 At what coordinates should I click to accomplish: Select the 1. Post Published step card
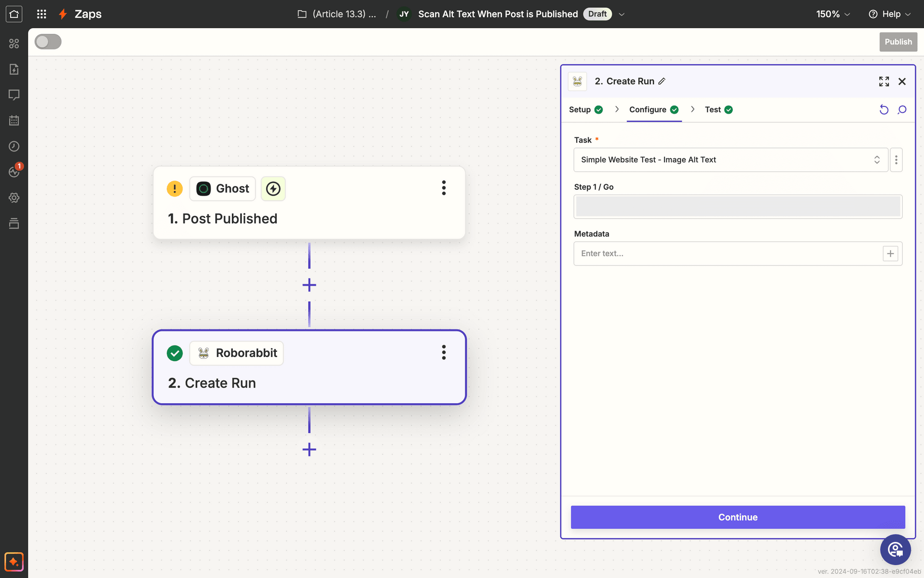click(x=309, y=203)
